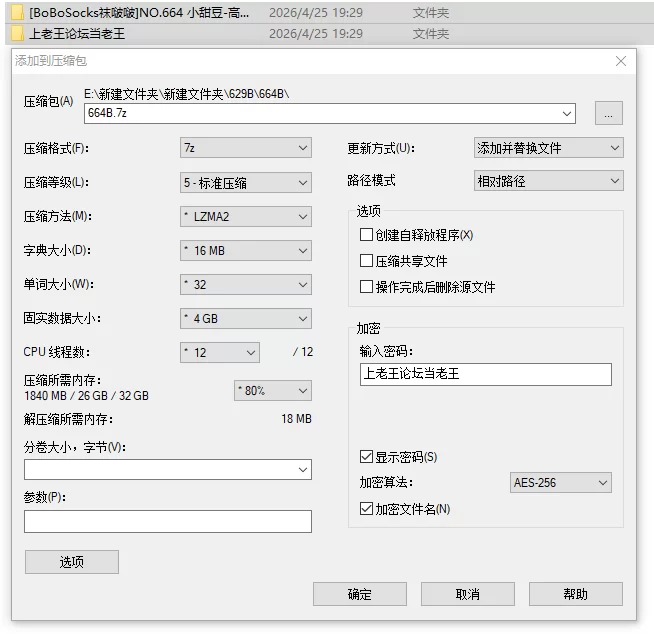Open the 压缩格式 7z dropdown
This screenshot has width=654, height=634.
(x=246, y=148)
